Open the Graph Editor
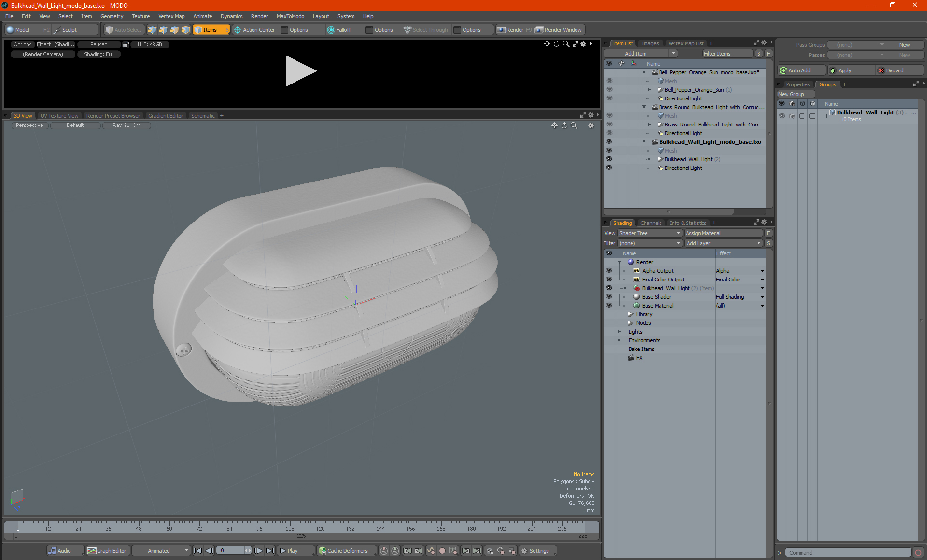 coord(107,551)
